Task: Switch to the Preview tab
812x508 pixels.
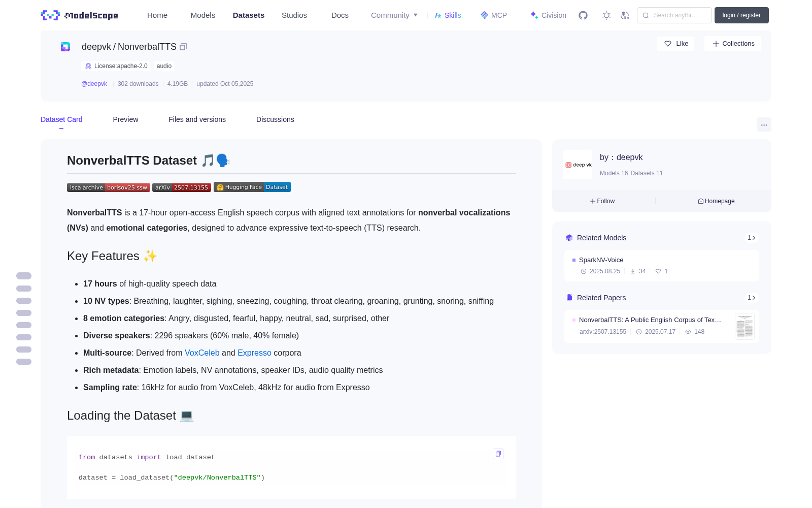Action: 125,119
